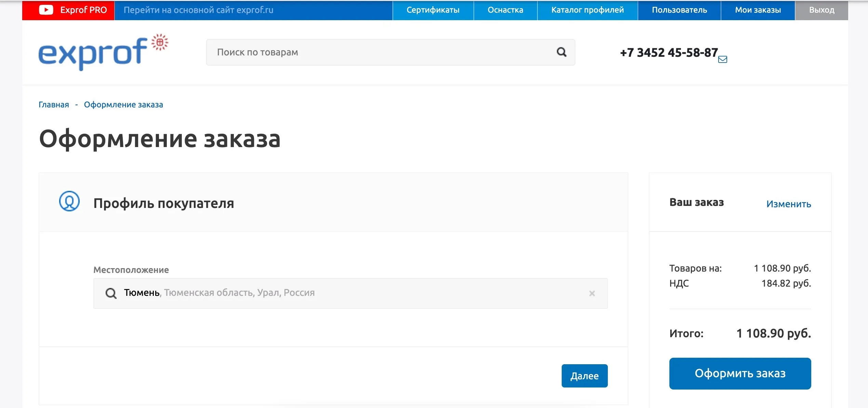868x408 pixels.
Task: View Мои заказы page
Action: point(758,10)
